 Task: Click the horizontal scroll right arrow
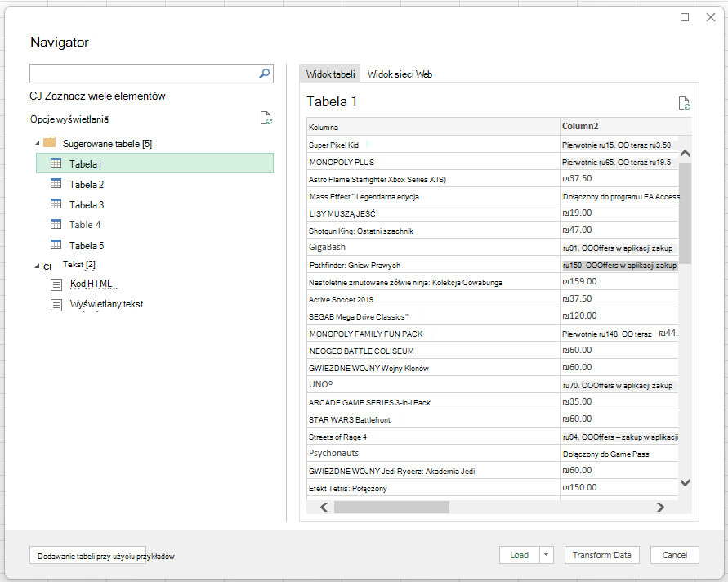[660, 508]
